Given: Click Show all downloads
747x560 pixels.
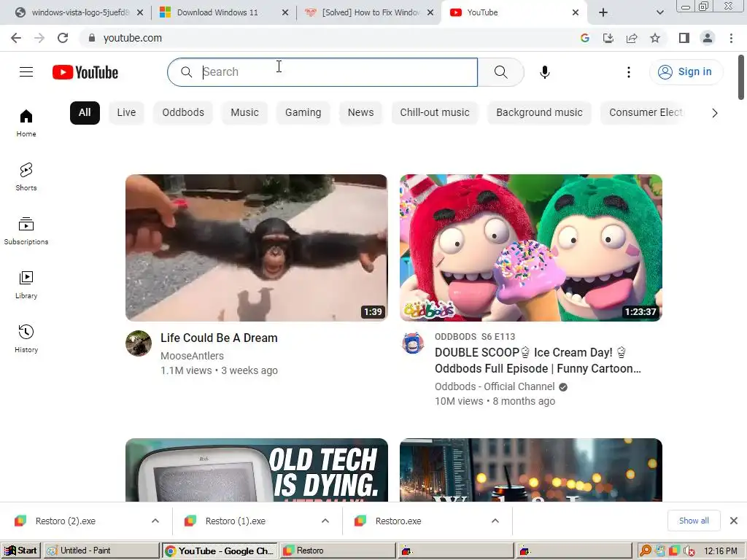Looking at the screenshot, I should tap(694, 521).
